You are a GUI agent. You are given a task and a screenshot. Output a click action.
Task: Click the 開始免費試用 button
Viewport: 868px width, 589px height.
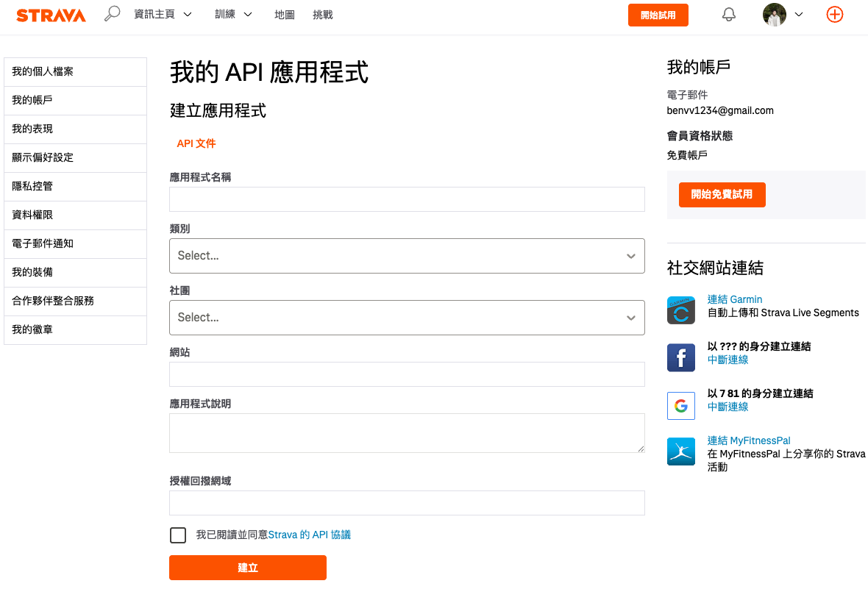[x=722, y=195]
